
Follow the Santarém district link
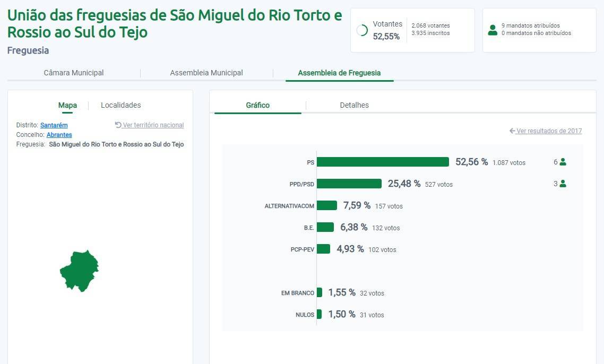pos(54,125)
